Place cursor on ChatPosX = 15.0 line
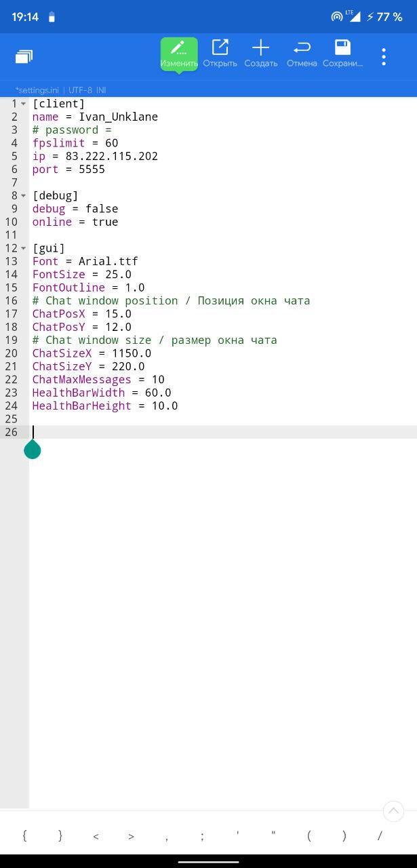The width and height of the screenshot is (417, 868). [x=82, y=314]
